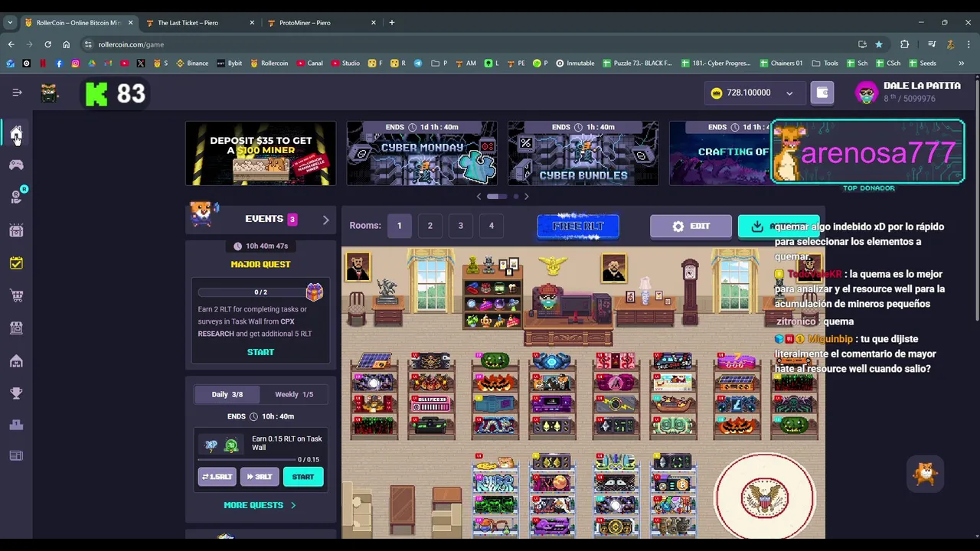Open the Bybit bookmark

229,63
